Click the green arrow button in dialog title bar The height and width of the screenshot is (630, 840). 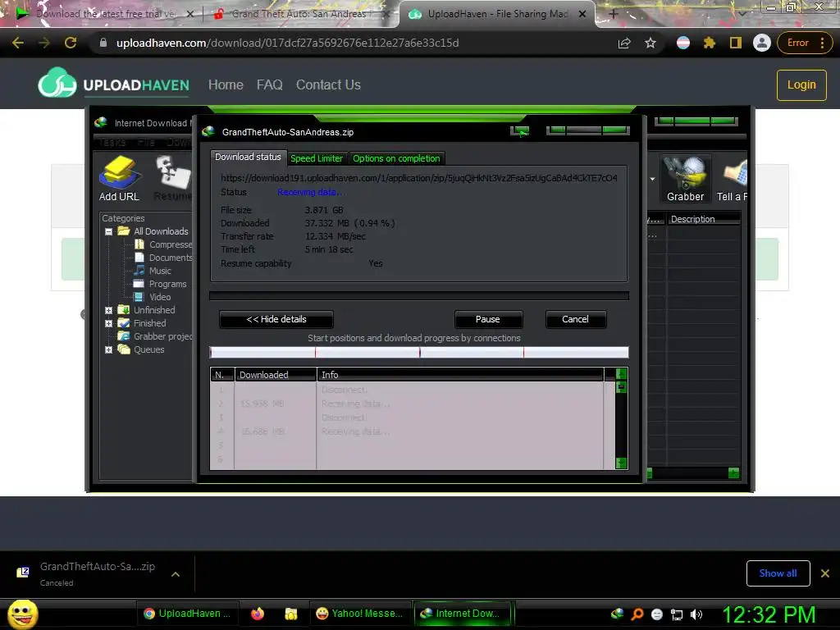pos(519,131)
